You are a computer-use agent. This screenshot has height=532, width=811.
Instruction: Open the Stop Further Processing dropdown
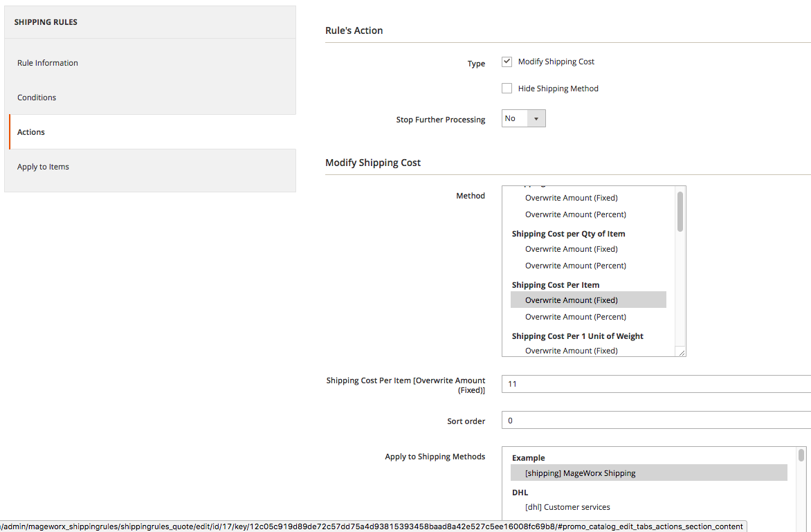[523, 118]
